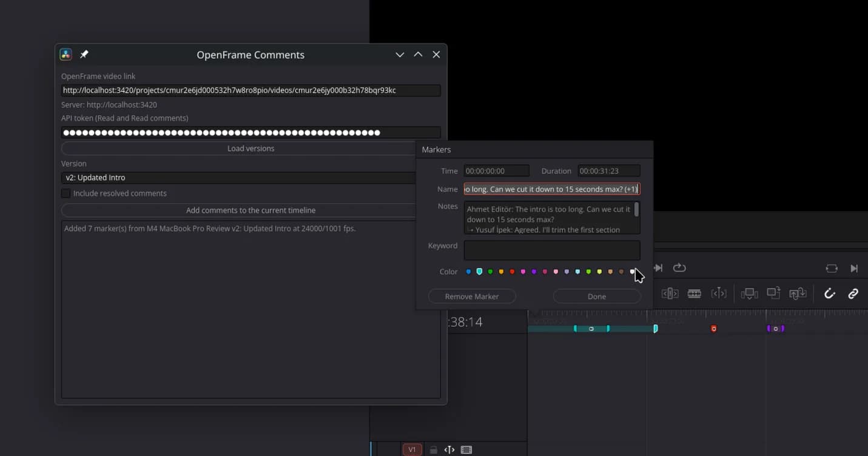Click the timeline timecode display ending 38:14

pyautogui.click(x=465, y=322)
